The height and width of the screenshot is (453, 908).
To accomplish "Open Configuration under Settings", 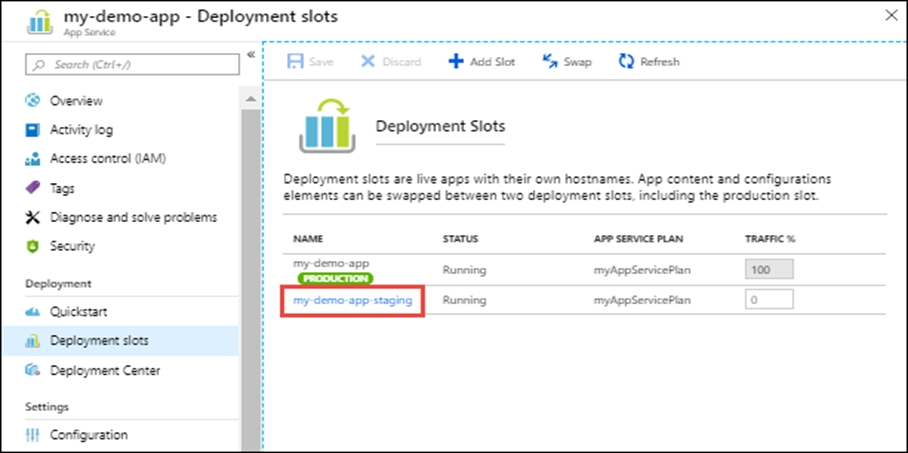I will click(x=89, y=435).
